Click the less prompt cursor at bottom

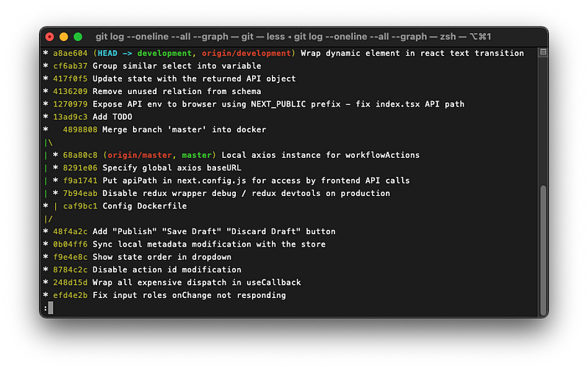(51, 308)
